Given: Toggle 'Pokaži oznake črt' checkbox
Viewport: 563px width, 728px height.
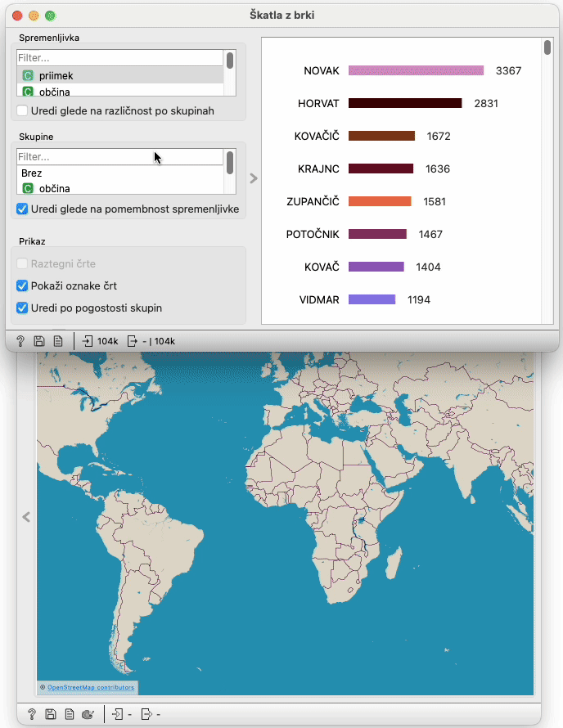Looking at the screenshot, I should [23, 286].
